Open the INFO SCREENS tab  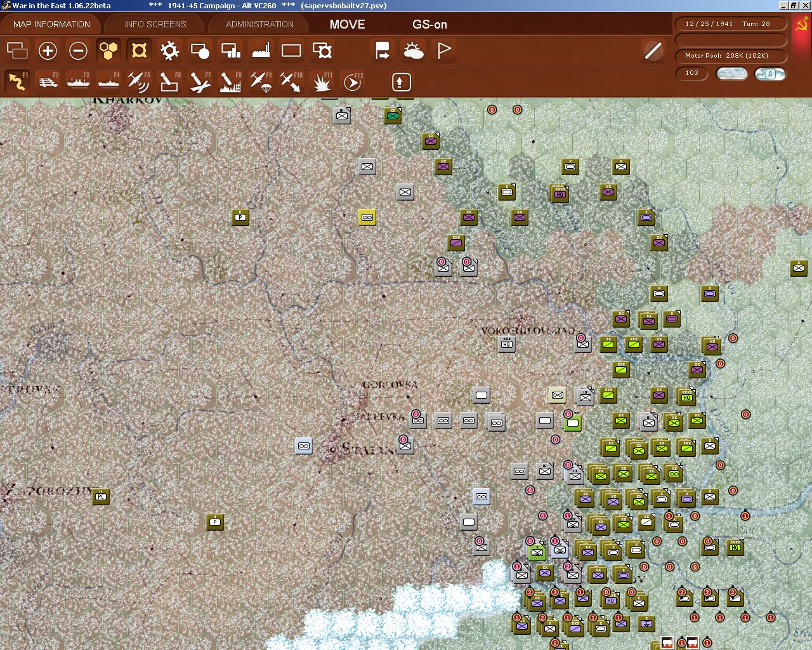point(155,24)
